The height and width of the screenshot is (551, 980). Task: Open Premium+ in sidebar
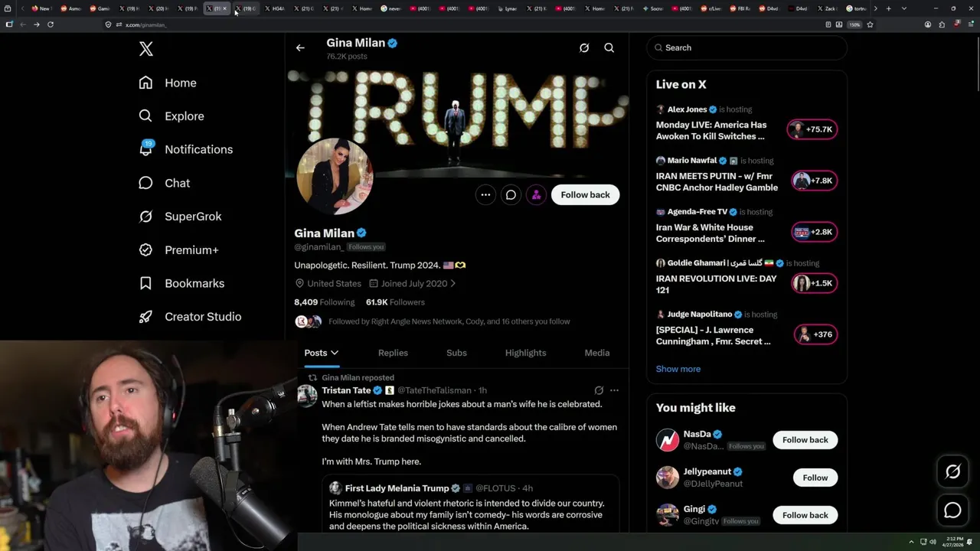[x=178, y=250]
